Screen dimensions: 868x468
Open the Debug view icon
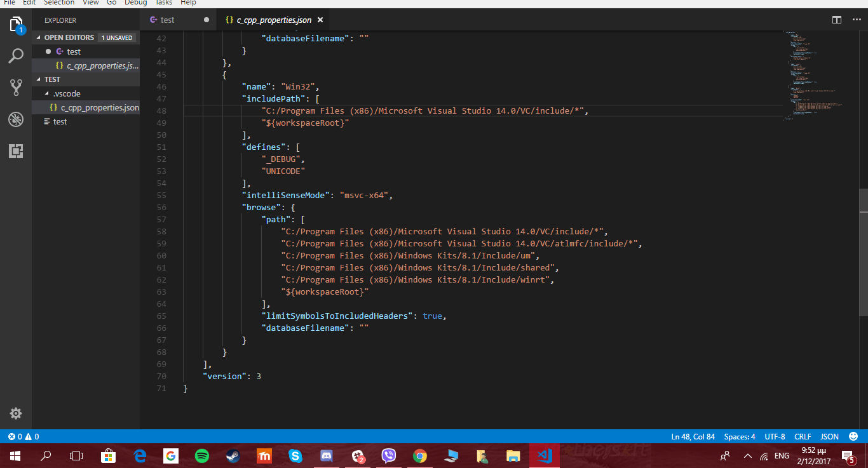coord(16,119)
